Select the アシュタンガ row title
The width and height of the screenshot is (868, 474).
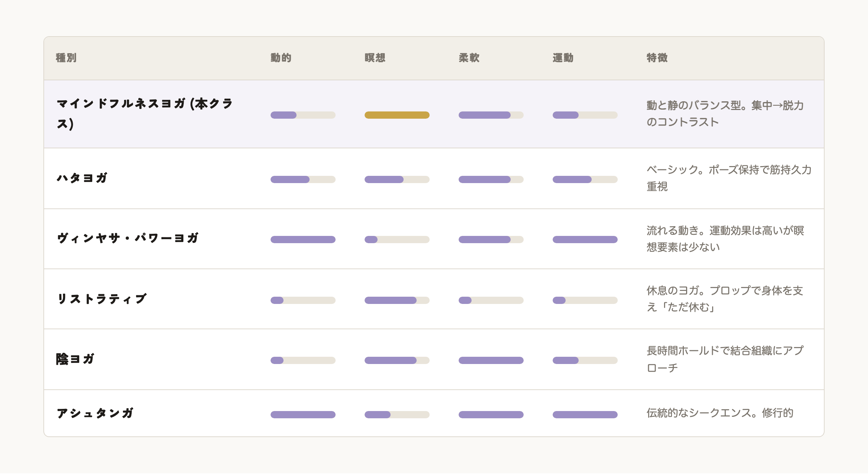coord(95,413)
